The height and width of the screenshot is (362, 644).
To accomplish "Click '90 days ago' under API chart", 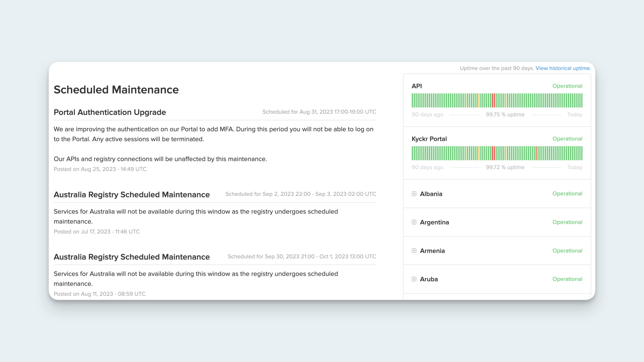I will tap(428, 115).
